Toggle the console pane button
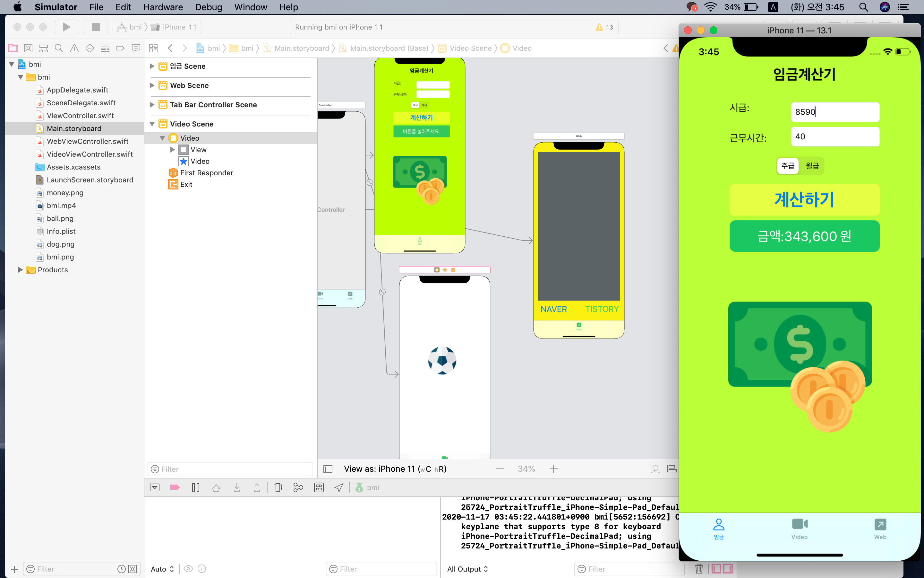This screenshot has height=578, width=924. coord(728,569)
